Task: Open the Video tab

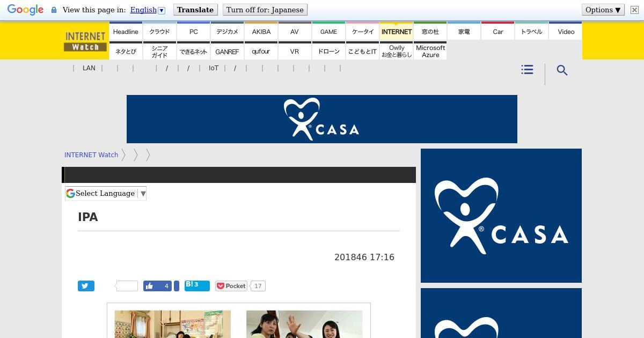Action: point(566,31)
